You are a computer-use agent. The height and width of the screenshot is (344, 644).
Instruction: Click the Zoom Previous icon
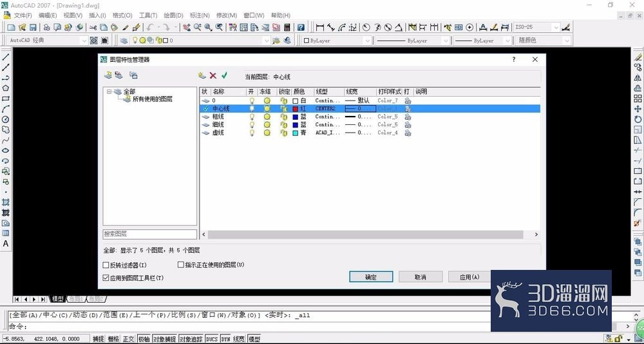220,28
